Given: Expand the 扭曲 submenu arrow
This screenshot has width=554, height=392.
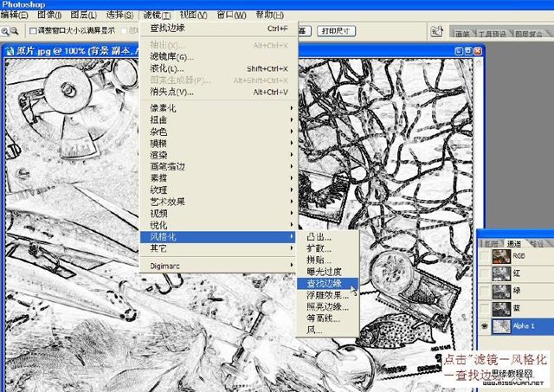Looking at the screenshot, I should (292, 119).
